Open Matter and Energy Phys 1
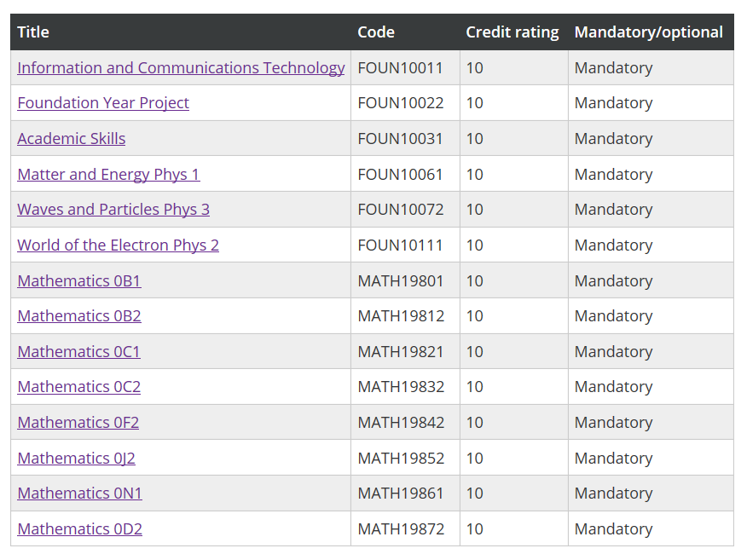 (108, 174)
